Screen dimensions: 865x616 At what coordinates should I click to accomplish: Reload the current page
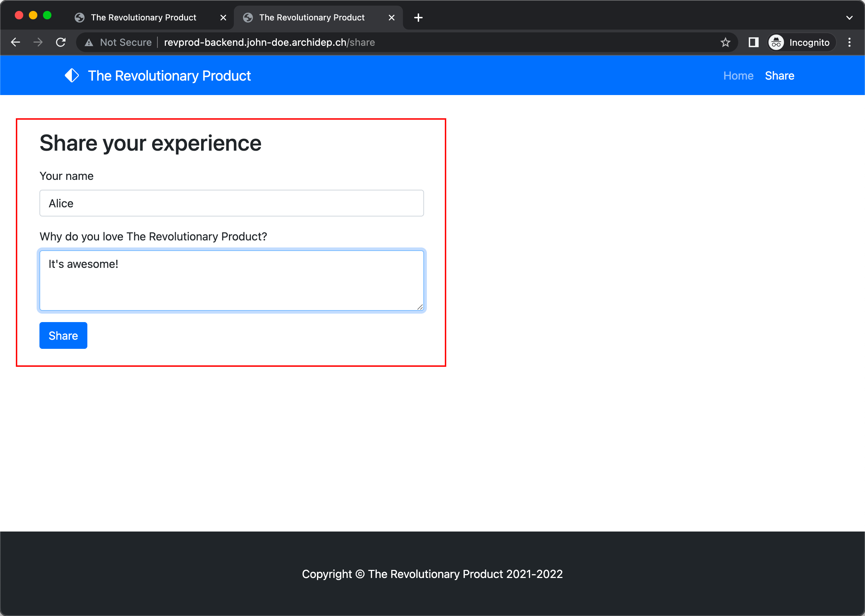tap(61, 42)
